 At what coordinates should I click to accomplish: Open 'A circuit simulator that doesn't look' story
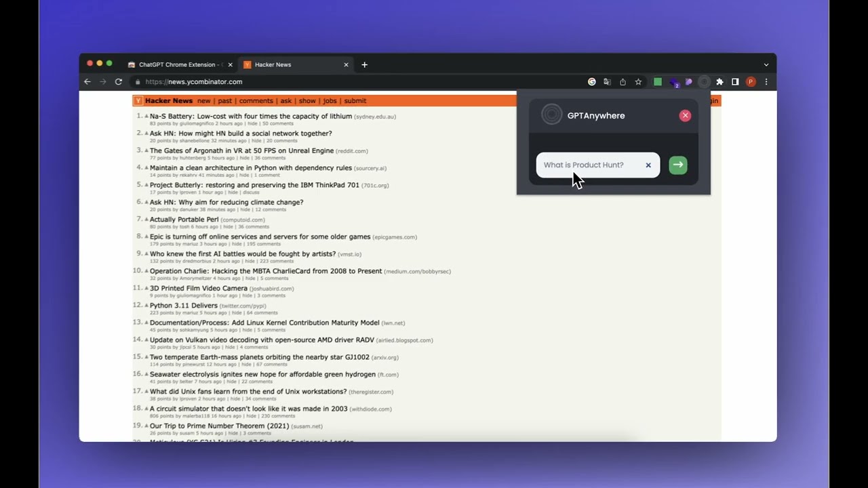(x=248, y=409)
